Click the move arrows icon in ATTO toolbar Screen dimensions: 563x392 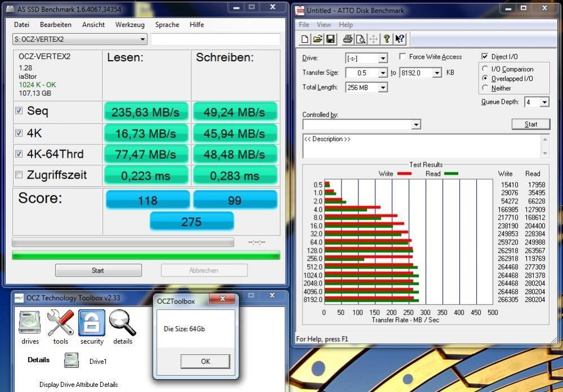(x=374, y=39)
